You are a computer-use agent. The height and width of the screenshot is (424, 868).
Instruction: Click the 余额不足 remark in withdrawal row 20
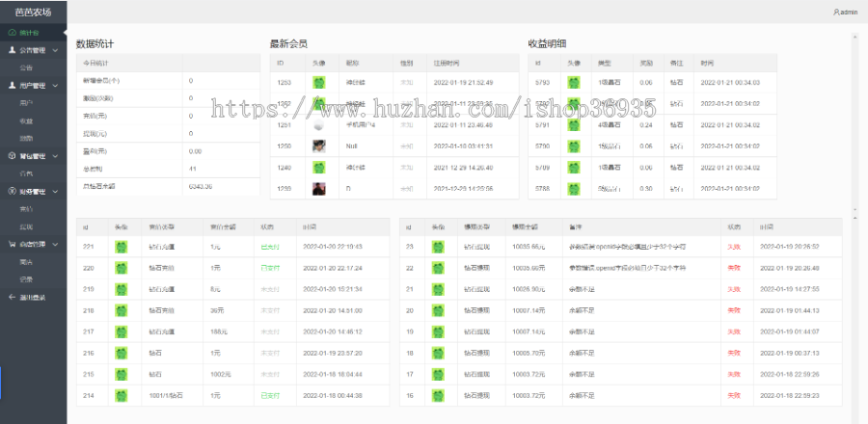point(582,310)
